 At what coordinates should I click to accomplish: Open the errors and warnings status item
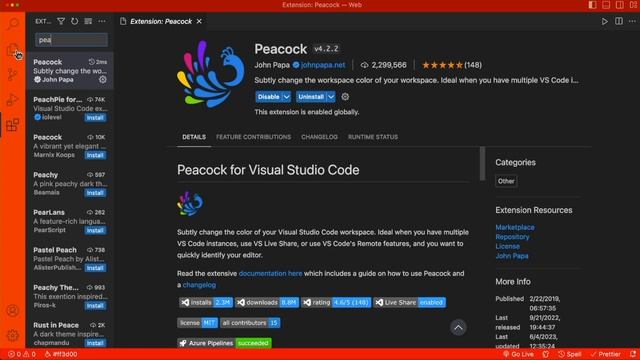pos(22,354)
